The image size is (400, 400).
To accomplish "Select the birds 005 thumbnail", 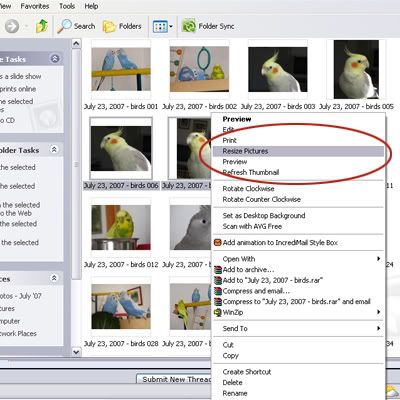I will 356,69.
